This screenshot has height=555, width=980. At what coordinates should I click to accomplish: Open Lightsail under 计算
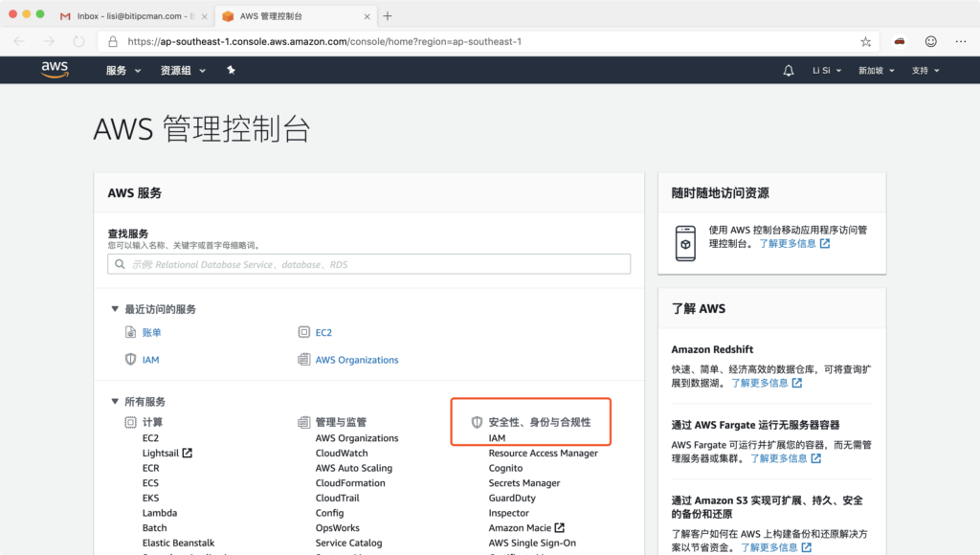tap(161, 454)
